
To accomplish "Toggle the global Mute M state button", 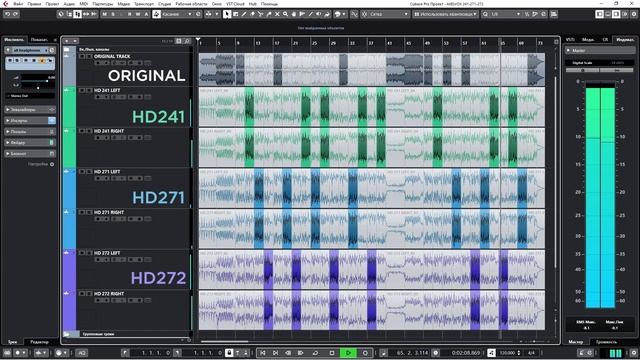I will click(104, 14).
